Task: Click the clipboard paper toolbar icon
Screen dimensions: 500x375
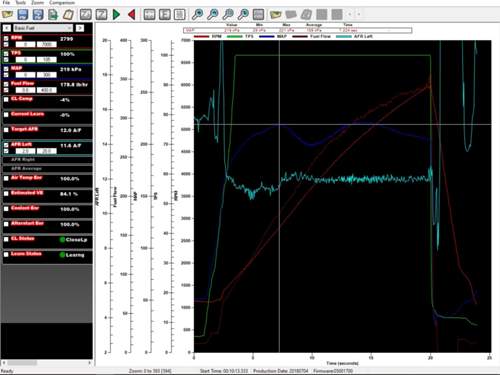Action: point(68,14)
